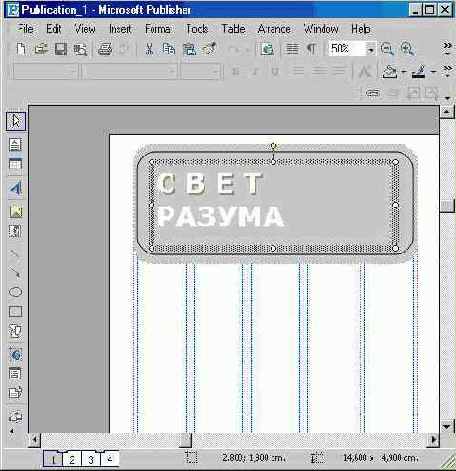Click the green rotation handle above the frame
456x471 pixels.
273,146
